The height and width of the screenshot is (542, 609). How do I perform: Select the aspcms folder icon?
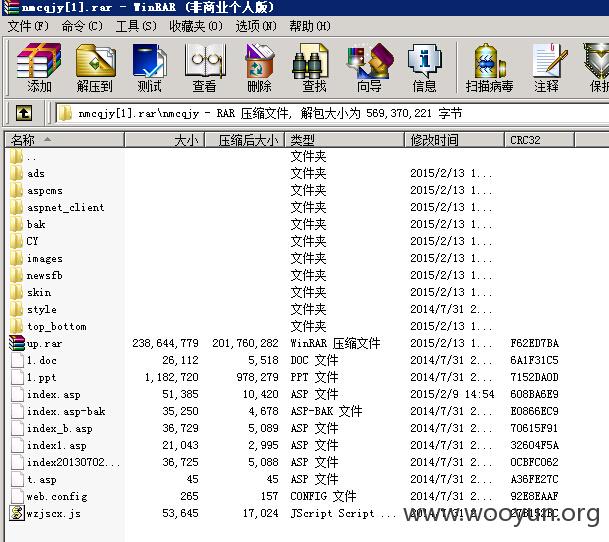16,190
